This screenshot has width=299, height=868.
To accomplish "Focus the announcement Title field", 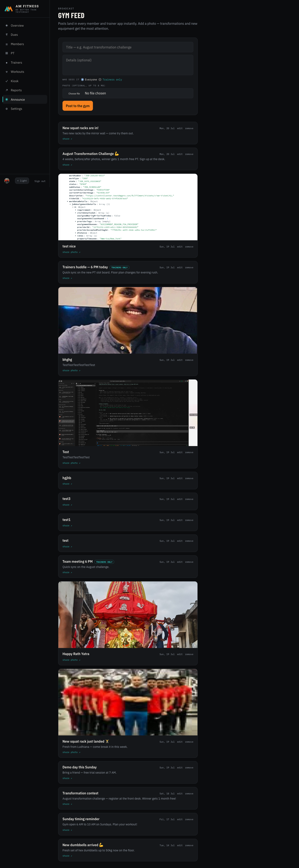I will [128, 47].
